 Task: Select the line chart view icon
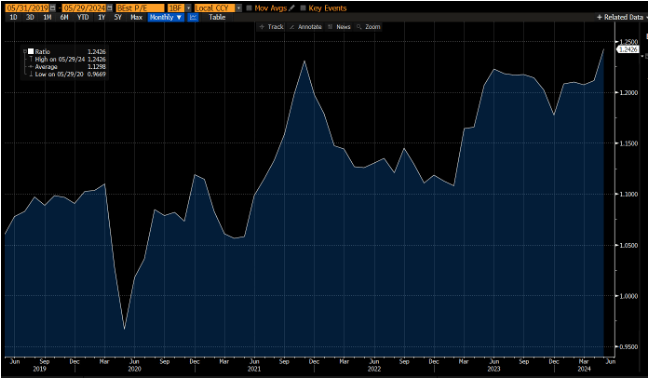click(193, 17)
